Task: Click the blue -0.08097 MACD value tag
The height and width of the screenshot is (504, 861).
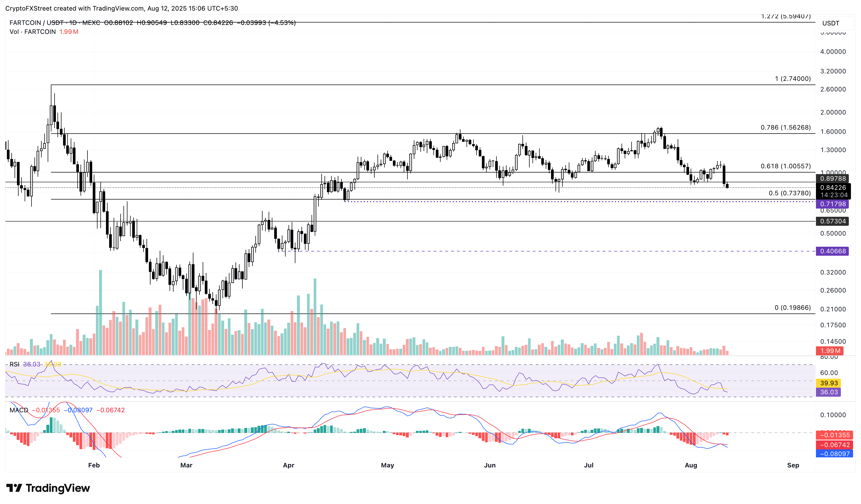Action: [834, 454]
